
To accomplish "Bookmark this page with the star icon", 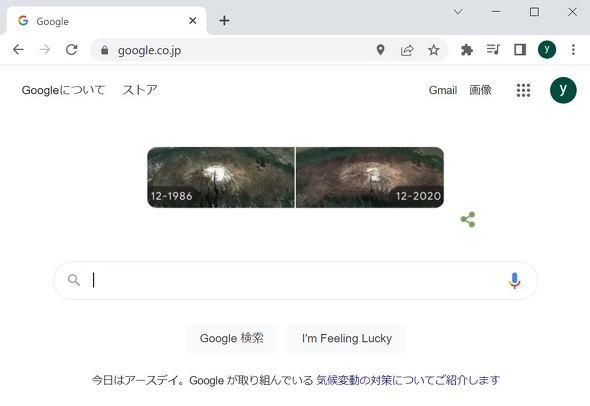I will pyautogui.click(x=433, y=50).
